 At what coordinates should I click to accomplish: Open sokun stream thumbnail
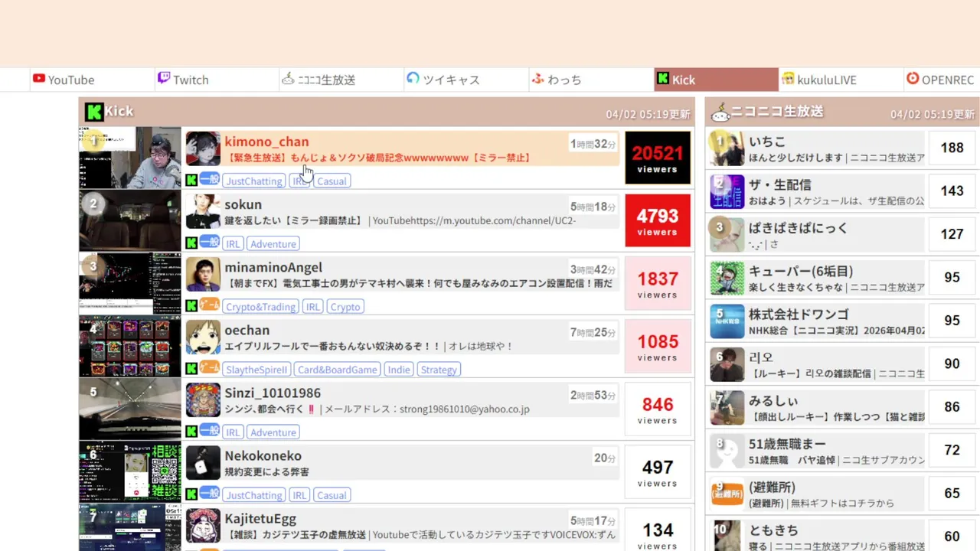point(130,220)
